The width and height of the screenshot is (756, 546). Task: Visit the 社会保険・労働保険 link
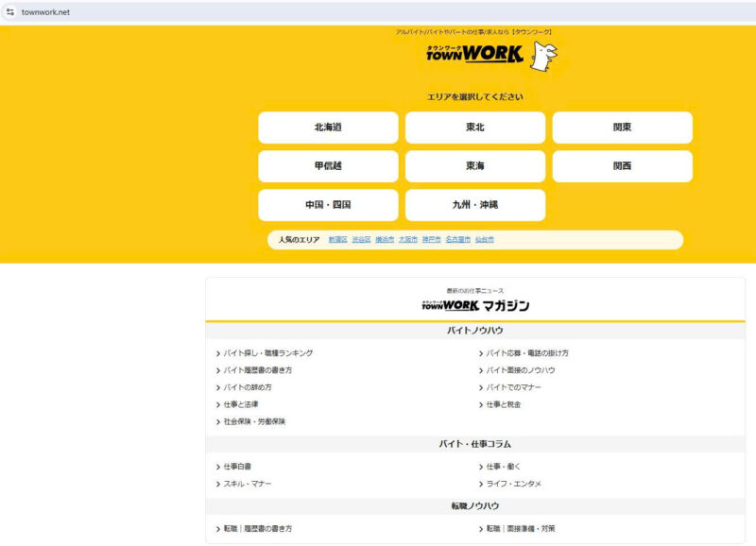[254, 421]
